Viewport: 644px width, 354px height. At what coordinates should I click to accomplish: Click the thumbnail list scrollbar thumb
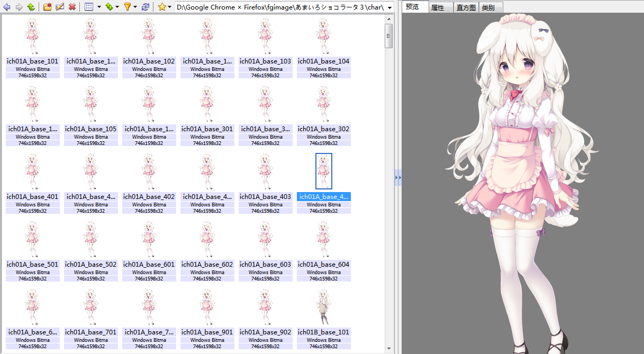[389, 36]
